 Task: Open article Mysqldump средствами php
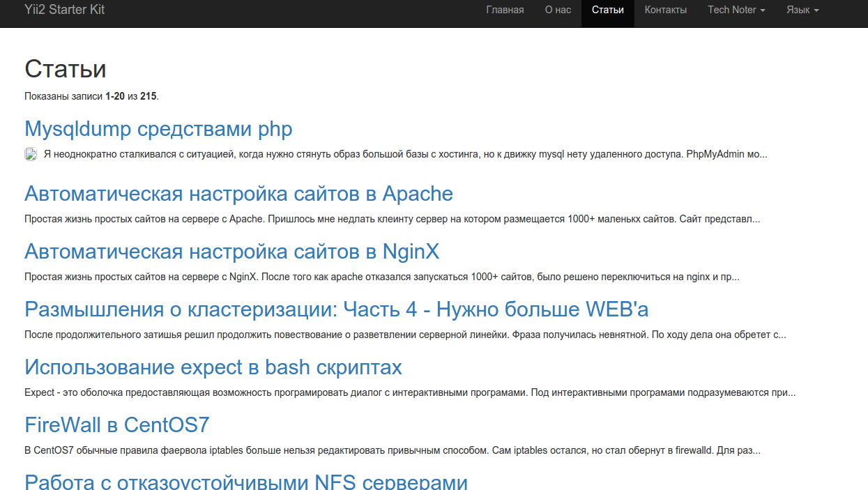tap(158, 129)
